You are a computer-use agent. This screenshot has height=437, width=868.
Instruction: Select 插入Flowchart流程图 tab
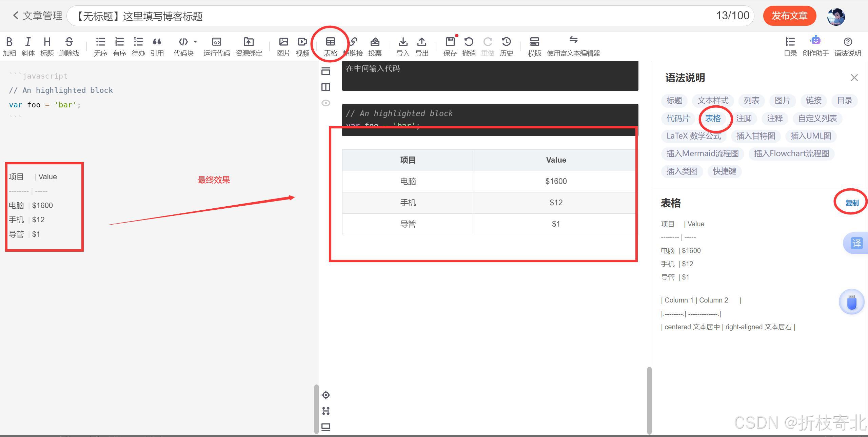791,153
